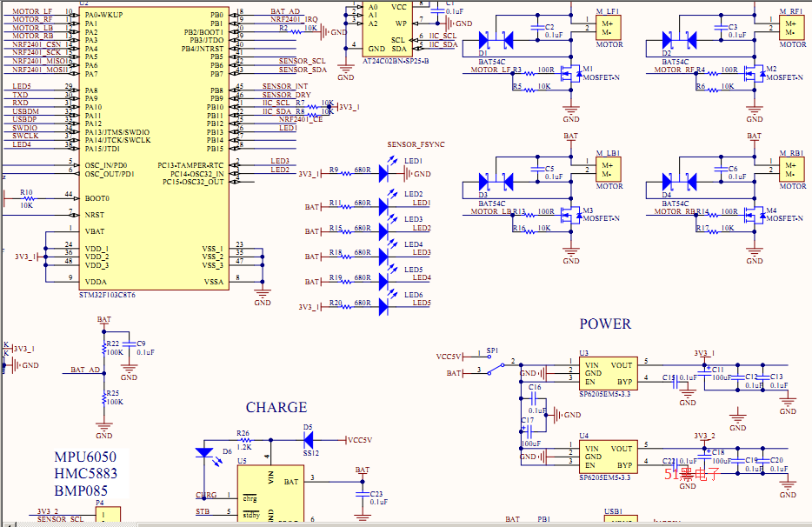Select resistor R10 near BOOT0
This screenshot has height=527, width=812.
[x=29, y=198]
